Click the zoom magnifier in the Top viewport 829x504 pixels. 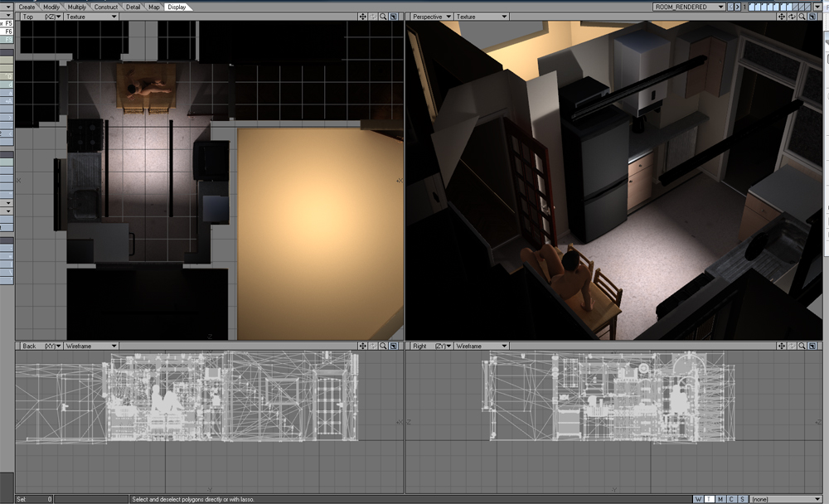tap(383, 17)
